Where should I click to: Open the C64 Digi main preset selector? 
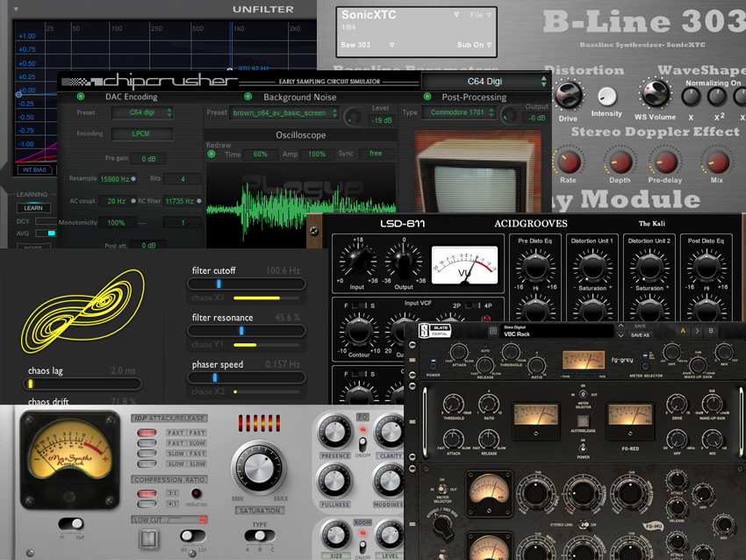(485, 82)
